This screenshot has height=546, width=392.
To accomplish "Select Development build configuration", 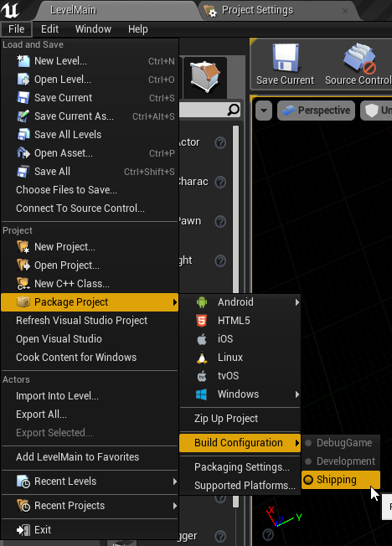I will pyautogui.click(x=341, y=461).
